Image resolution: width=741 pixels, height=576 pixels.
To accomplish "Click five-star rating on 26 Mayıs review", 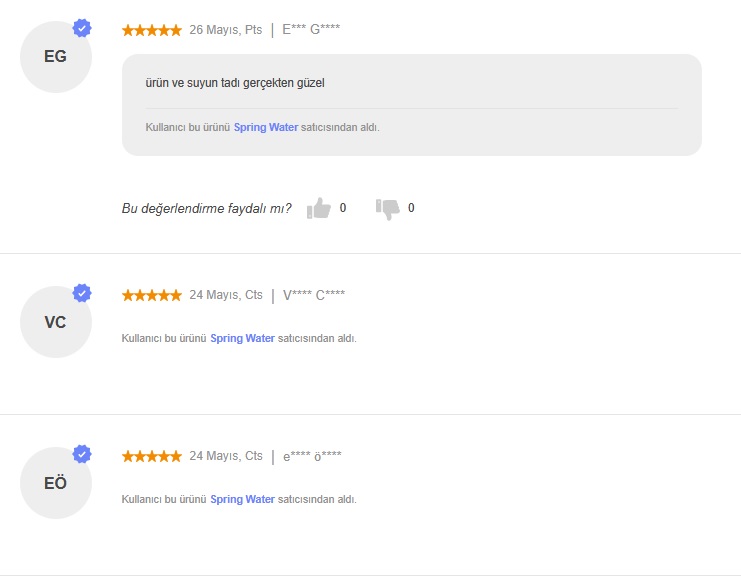I will 152,30.
